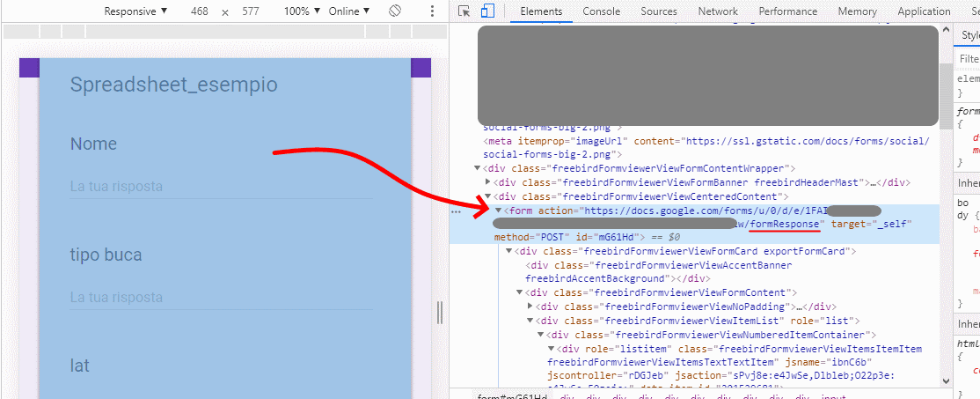Collapse the NumberedItemContainer div node
Screen dimensions: 980x399
(x=541, y=335)
